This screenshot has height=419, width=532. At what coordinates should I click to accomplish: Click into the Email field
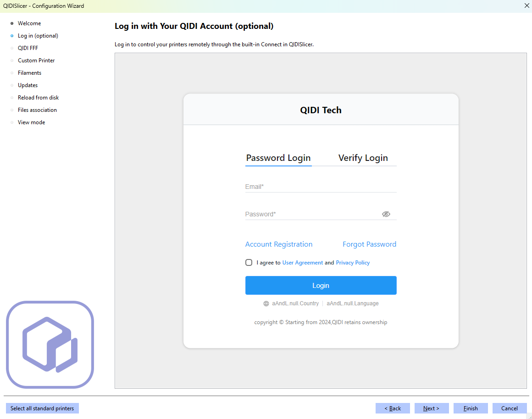pos(320,187)
